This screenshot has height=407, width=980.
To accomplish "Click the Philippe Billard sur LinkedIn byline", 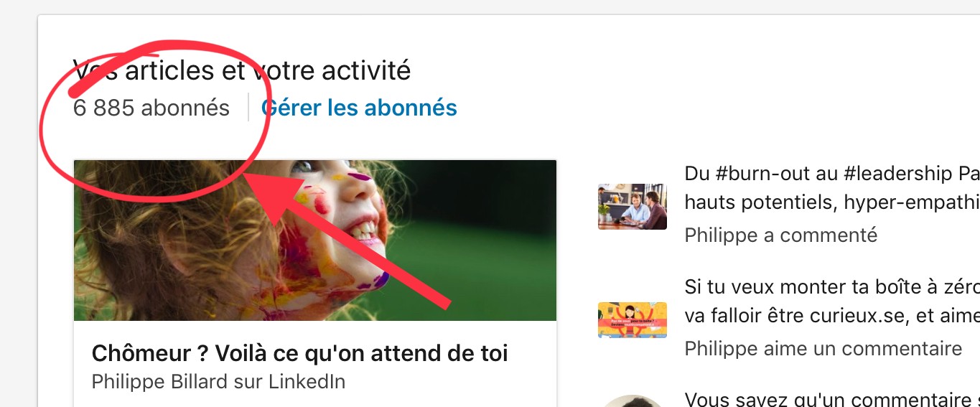I will [x=219, y=382].
